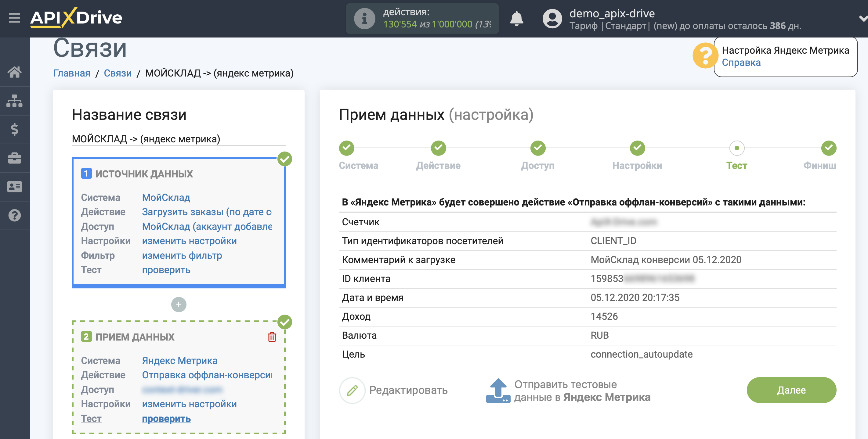Open Яндекс Метрика system link
Viewport: 868px width, 439px height.
click(x=179, y=361)
